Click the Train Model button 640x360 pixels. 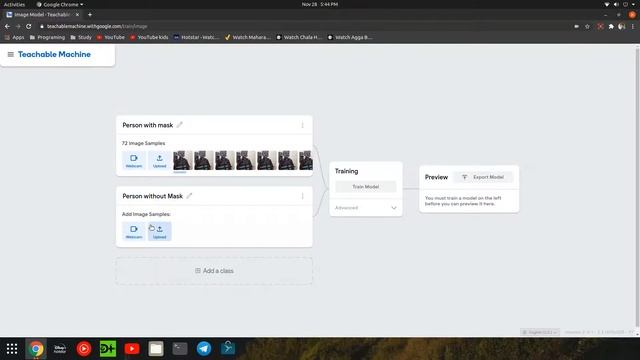click(366, 187)
